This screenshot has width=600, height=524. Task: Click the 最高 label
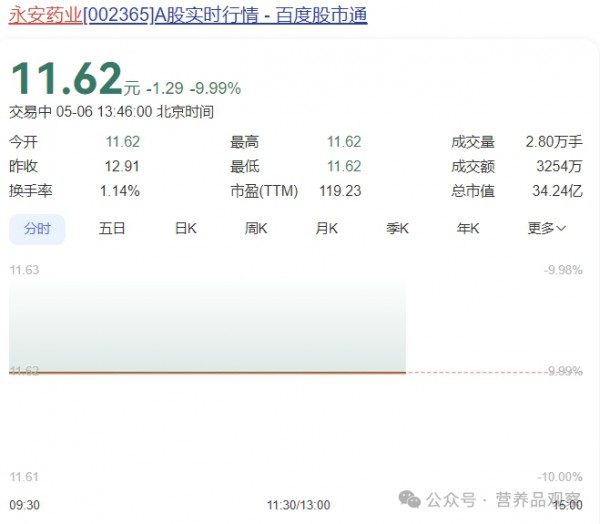coord(245,142)
